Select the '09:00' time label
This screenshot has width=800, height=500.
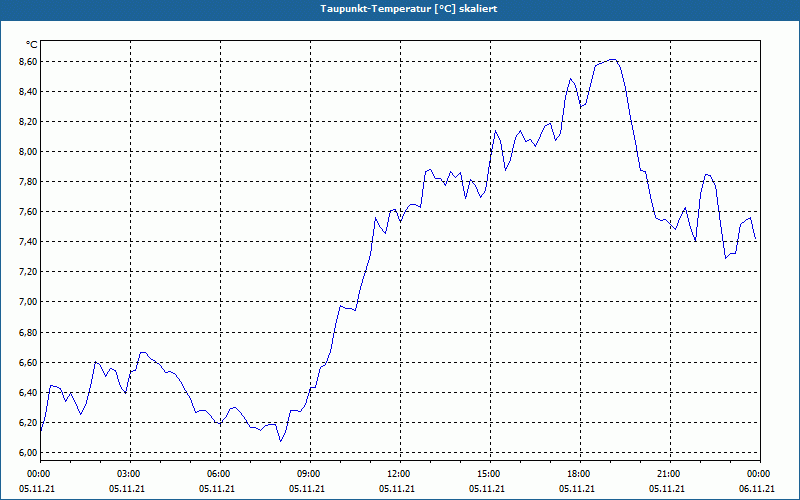coord(309,474)
